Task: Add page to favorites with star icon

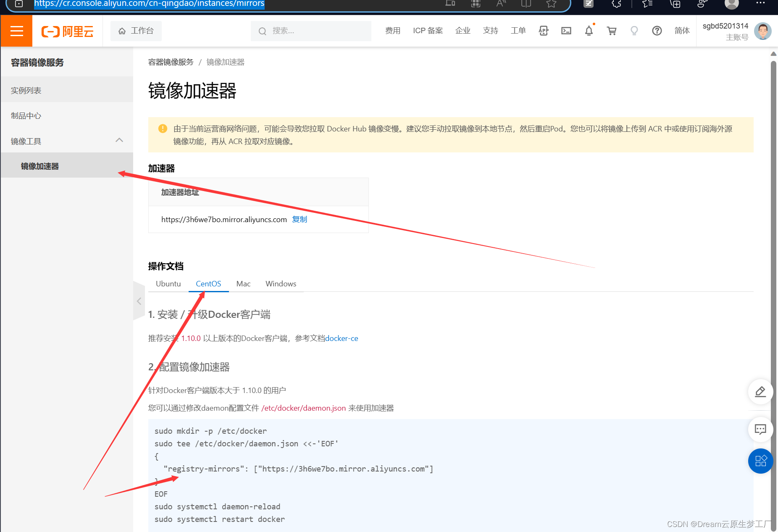Action: click(551, 4)
